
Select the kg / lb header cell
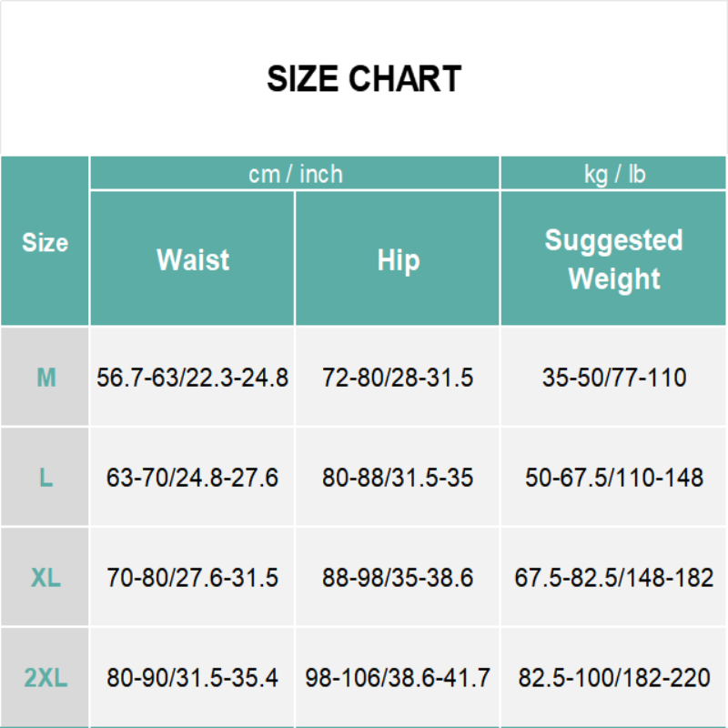[x=614, y=174]
